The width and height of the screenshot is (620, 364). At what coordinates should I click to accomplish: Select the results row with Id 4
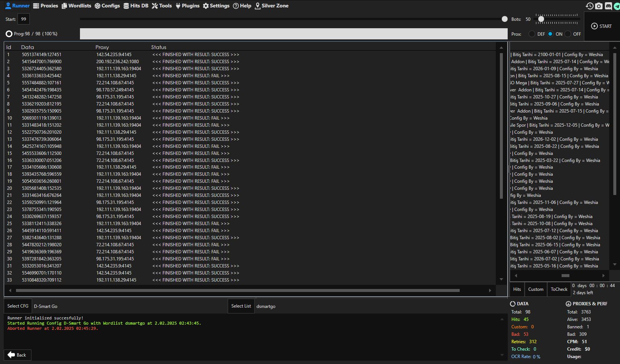coord(250,76)
